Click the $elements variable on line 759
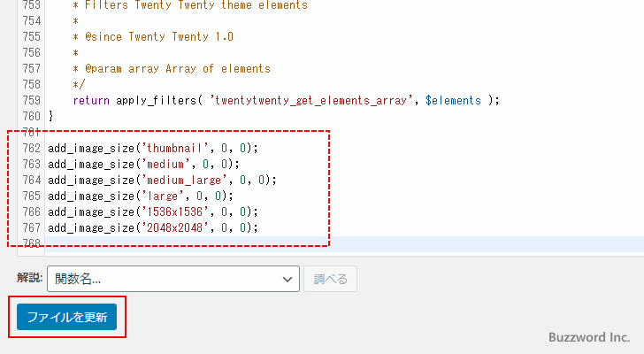 click(x=453, y=100)
